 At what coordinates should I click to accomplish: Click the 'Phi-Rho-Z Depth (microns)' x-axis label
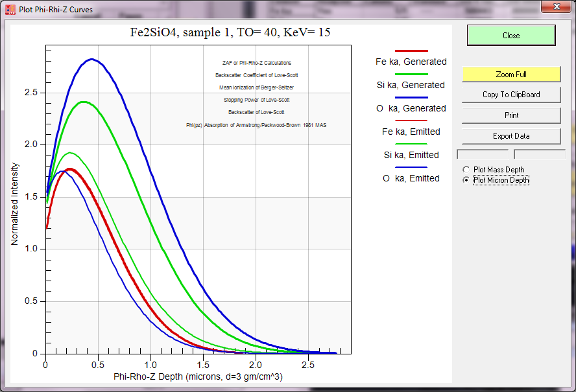[x=198, y=376]
